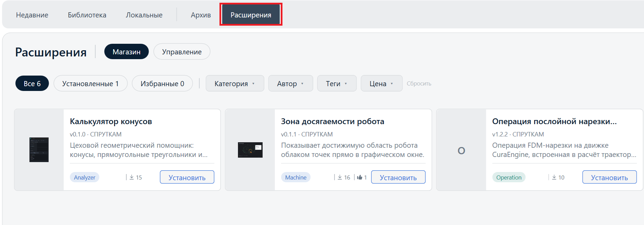Image resolution: width=644 pixels, height=225 pixels.
Task: Filter by Установленные 1
Action: [90, 83]
